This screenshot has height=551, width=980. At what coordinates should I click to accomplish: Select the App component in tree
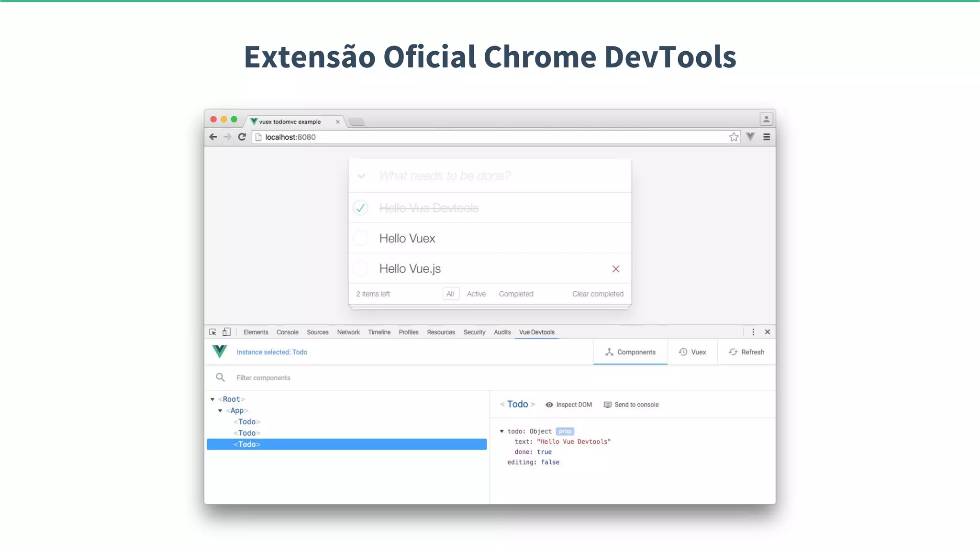(x=237, y=410)
